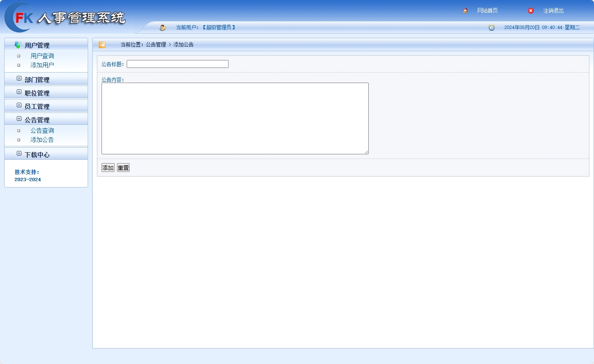Viewport: 594px width, 364px height.
Task: Open the 职位管理 menu heading
Action: (37, 93)
